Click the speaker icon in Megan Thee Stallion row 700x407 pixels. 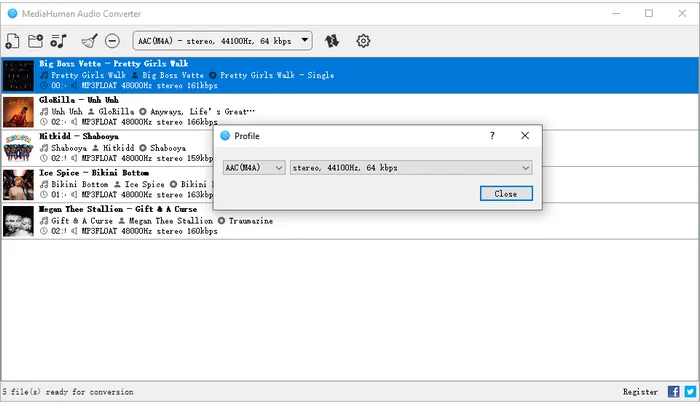pyautogui.click(x=74, y=231)
